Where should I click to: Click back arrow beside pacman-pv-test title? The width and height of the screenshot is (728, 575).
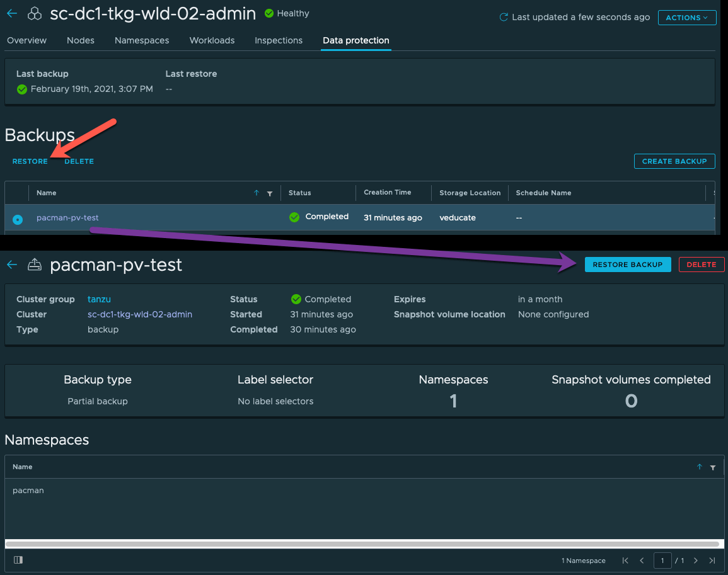tap(12, 265)
